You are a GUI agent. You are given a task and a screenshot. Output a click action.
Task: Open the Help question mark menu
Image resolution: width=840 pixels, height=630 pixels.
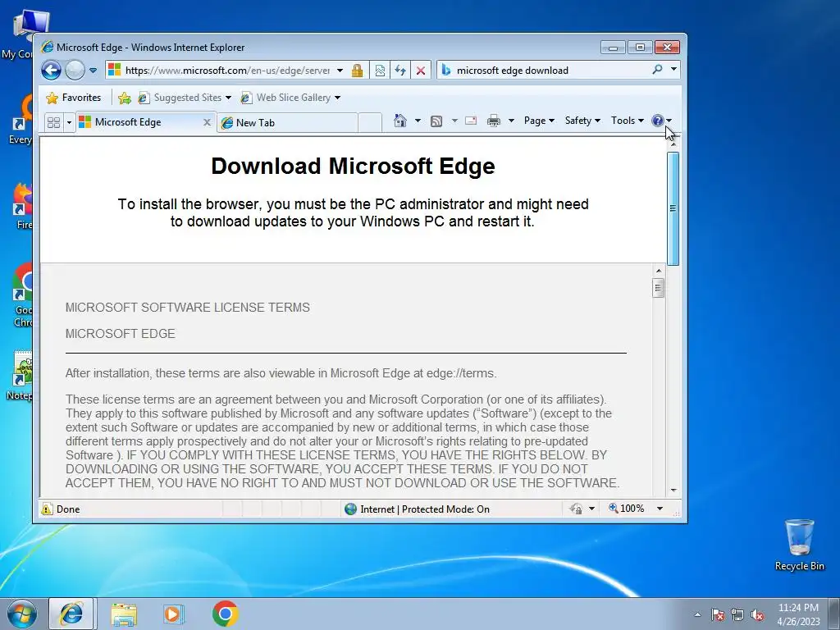[662, 121]
